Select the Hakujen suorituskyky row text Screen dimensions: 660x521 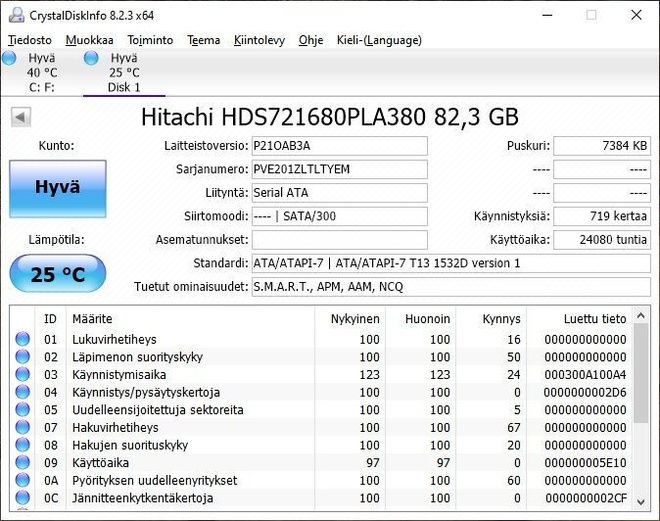coord(130,445)
